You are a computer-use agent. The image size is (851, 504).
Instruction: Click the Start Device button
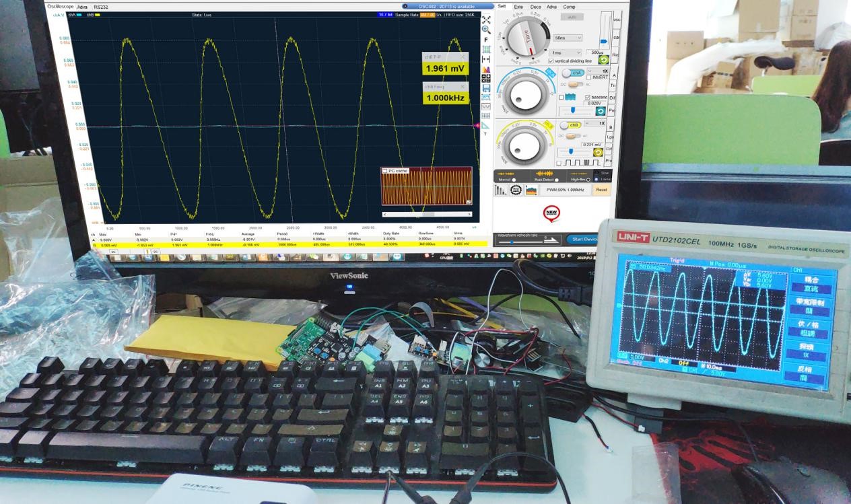click(x=582, y=239)
